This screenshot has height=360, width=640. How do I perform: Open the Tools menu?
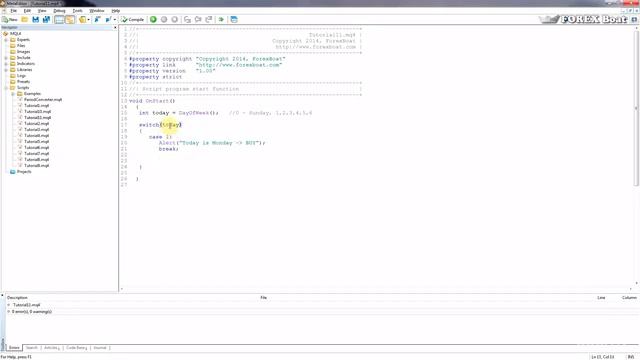click(x=78, y=11)
